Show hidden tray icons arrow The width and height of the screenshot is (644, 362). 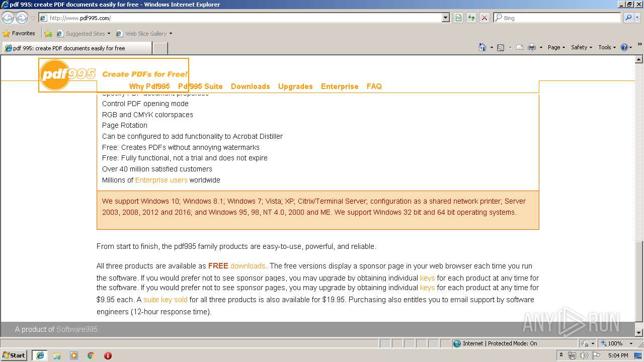click(x=561, y=355)
